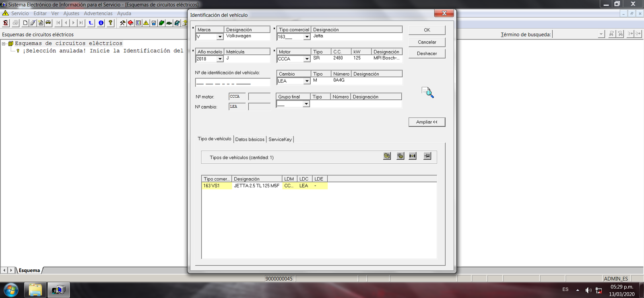Click the pin icon in vehicle types bar
The height and width of the screenshot is (298, 644).
point(427,156)
